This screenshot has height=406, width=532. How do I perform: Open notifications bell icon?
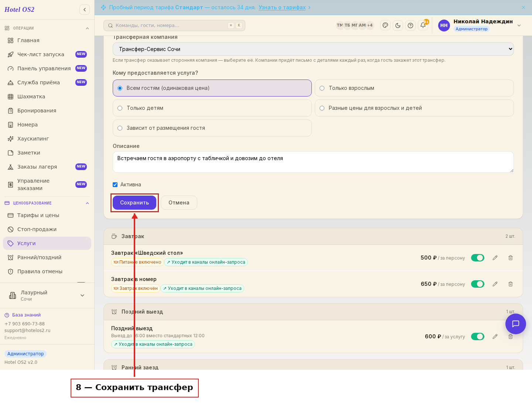(x=423, y=25)
